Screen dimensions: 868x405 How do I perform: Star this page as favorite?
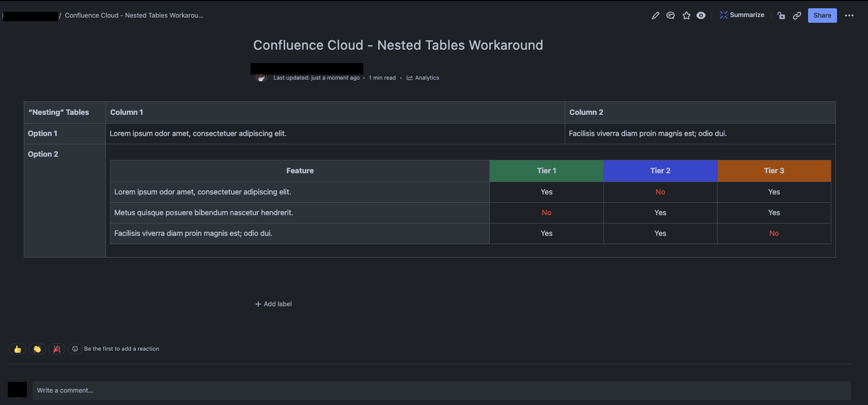[x=686, y=16]
